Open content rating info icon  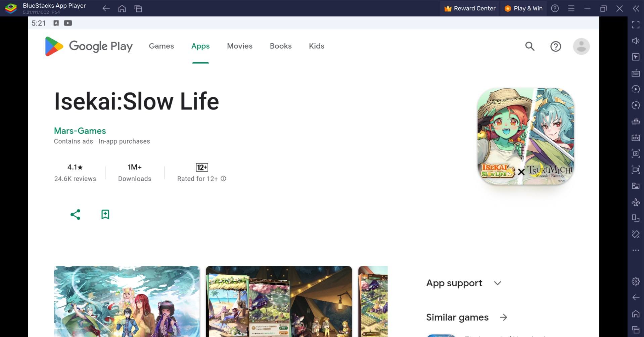(223, 179)
